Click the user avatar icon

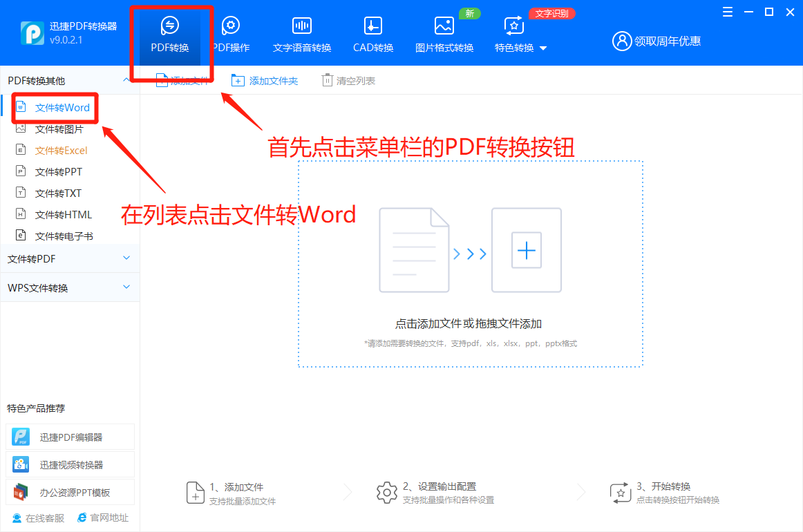click(622, 41)
